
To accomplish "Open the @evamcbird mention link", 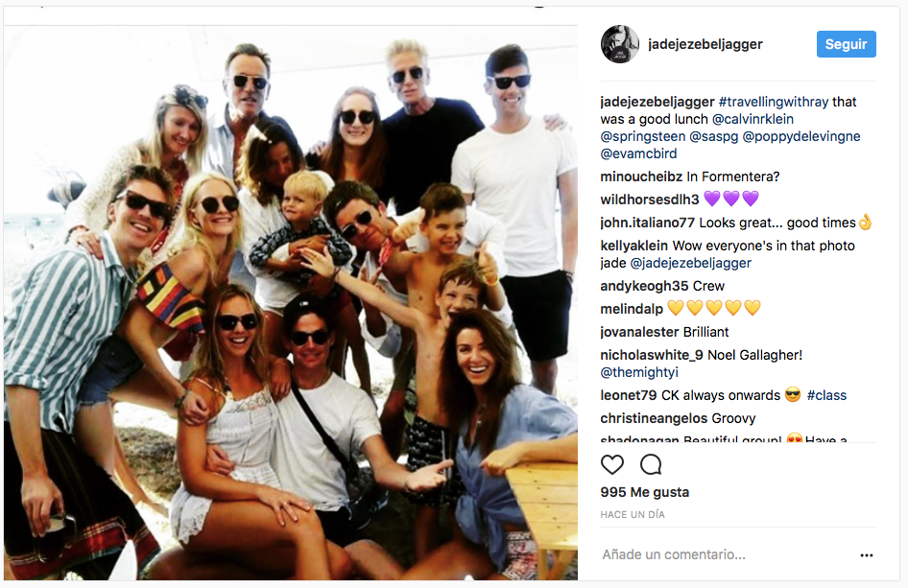I will [638, 153].
